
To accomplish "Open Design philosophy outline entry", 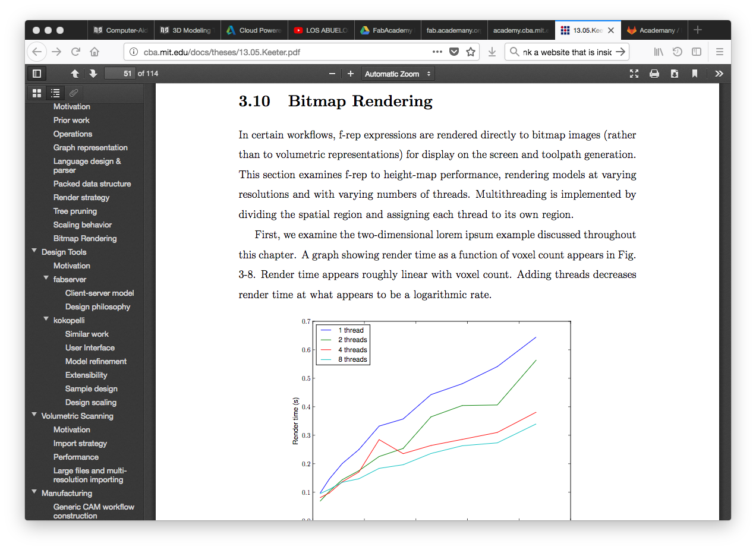I will pos(97,306).
